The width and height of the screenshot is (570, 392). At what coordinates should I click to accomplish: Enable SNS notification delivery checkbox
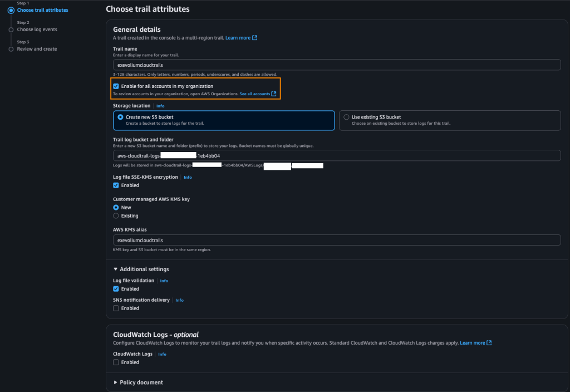click(x=116, y=308)
